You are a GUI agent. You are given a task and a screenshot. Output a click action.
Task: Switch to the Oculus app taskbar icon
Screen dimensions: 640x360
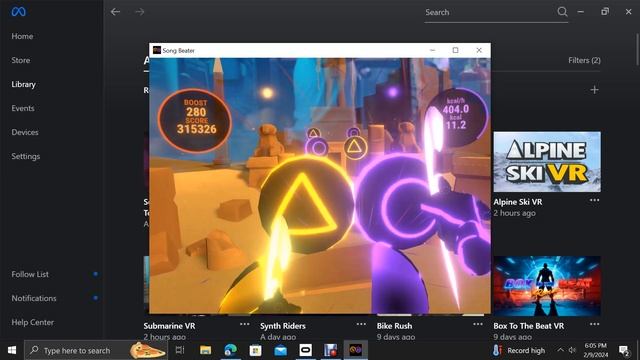(x=306, y=350)
